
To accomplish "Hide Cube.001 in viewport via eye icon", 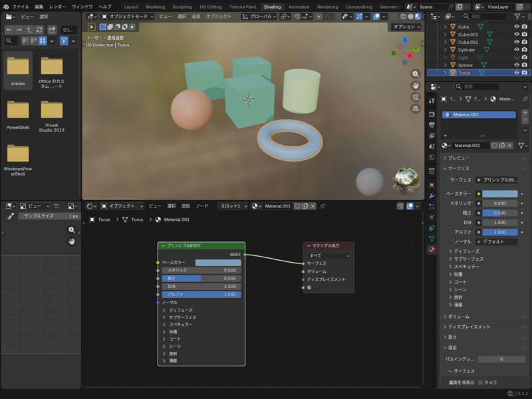I will tap(517, 35).
